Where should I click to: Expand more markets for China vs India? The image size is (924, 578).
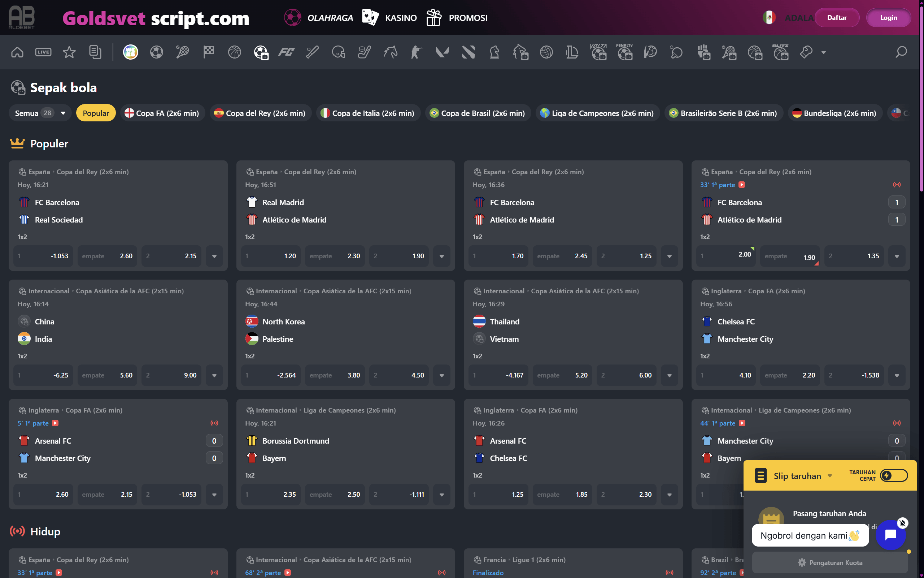tap(214, 375)
